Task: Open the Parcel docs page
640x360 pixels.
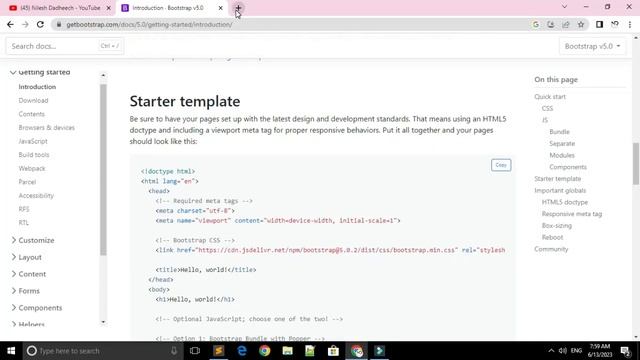Action: [27, 182]
